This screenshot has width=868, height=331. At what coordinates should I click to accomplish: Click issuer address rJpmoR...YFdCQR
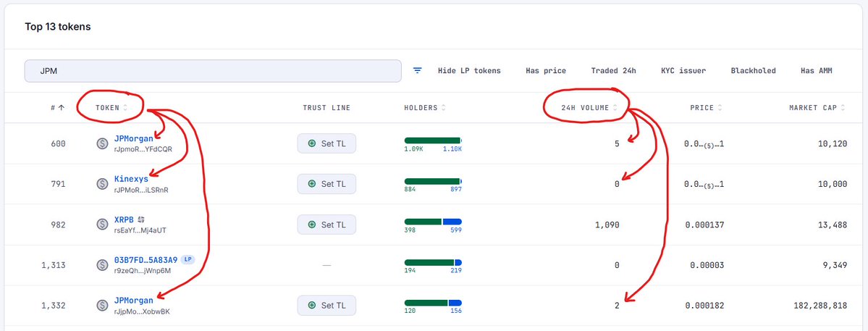[143, 149]
